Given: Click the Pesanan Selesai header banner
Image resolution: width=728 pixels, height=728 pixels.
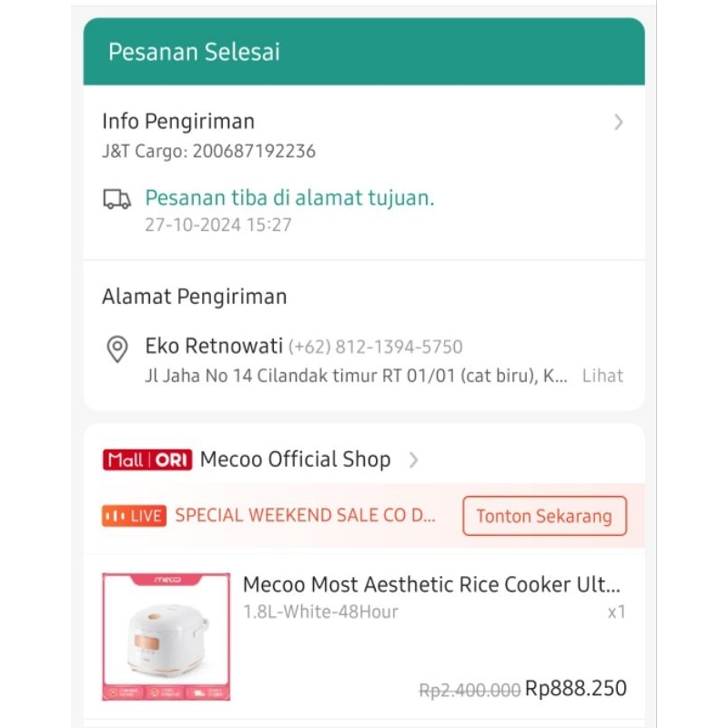Looking at the screenshot, I should coord(364,52).
